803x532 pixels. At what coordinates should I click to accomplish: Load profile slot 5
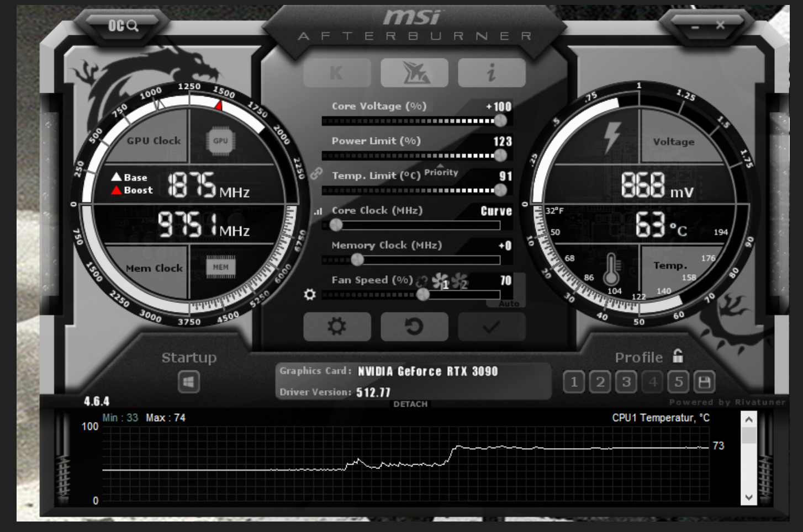tap(679, 381)
